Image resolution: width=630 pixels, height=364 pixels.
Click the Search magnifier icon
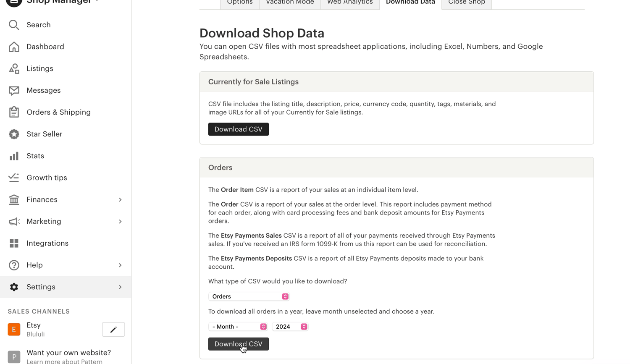pyautogui.click(x=14, y=25)
